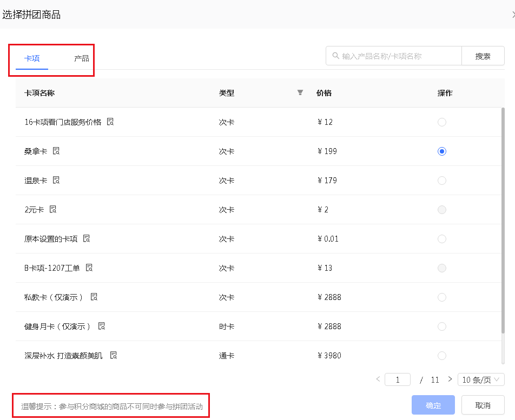Click the 类型 column filter icon

300,92
